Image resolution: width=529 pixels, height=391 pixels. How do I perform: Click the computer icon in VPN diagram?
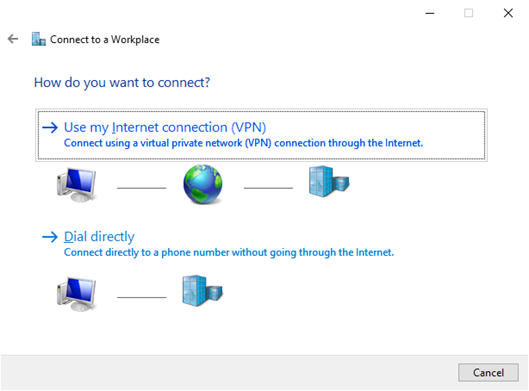[77, 185]
